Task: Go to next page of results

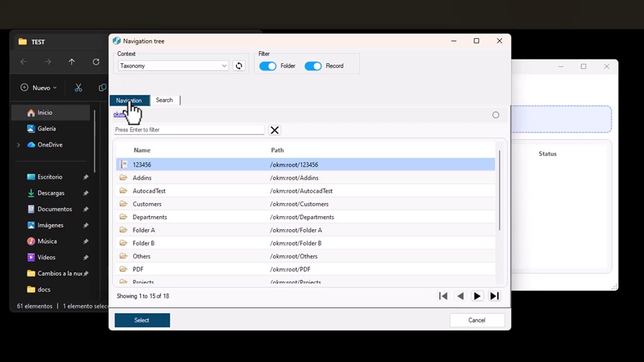Action: tap(477, 296)
